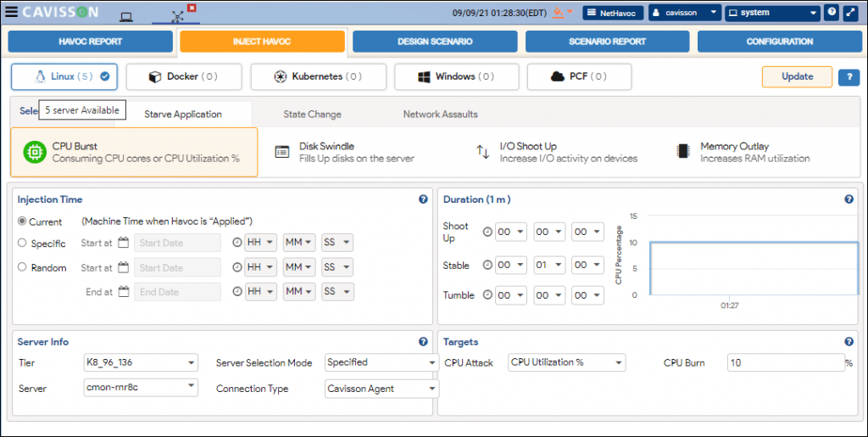The height and width of the screenshot is (437, 868).
Task: Click the Targets help icon
Action: 849,342
